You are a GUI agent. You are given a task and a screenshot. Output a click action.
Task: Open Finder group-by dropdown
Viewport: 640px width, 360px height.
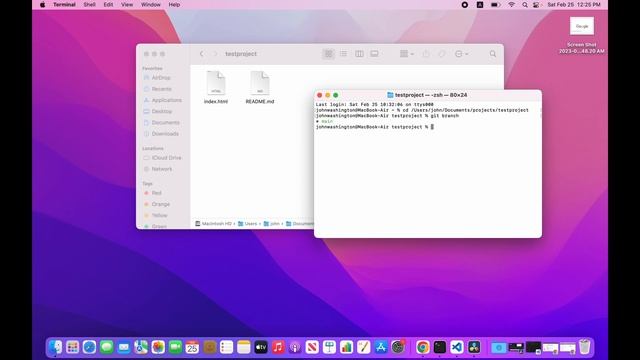(x=407, y=54)
